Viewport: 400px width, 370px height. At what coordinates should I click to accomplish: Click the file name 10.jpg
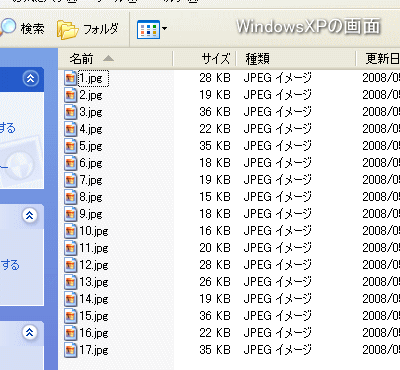coord(94,232)
